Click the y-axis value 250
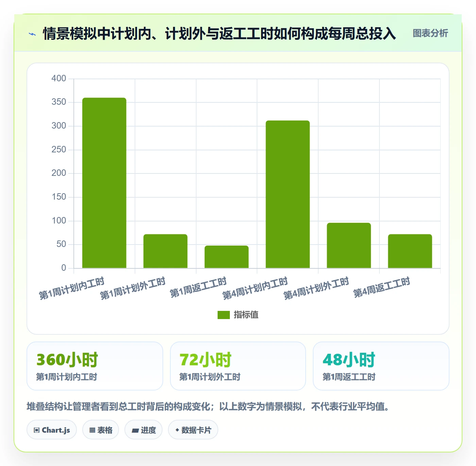476x466 pixels. point(59,149)
